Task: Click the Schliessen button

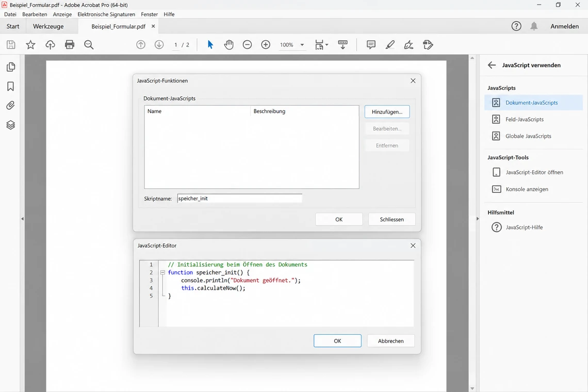Action: pyautogui.click(x=392, y=219)
